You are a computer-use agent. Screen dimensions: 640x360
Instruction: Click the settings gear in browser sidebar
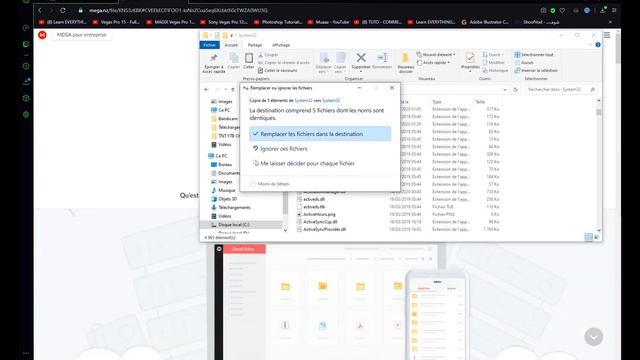26,114
